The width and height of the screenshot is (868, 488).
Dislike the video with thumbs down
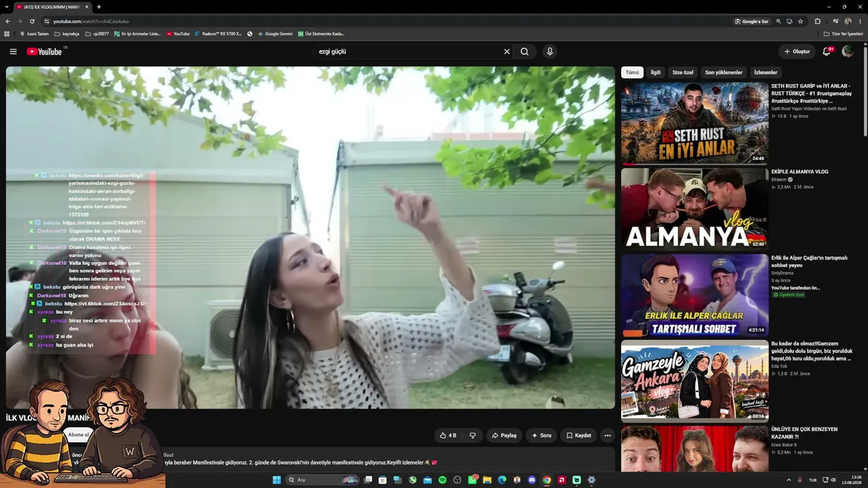[473, 435]
